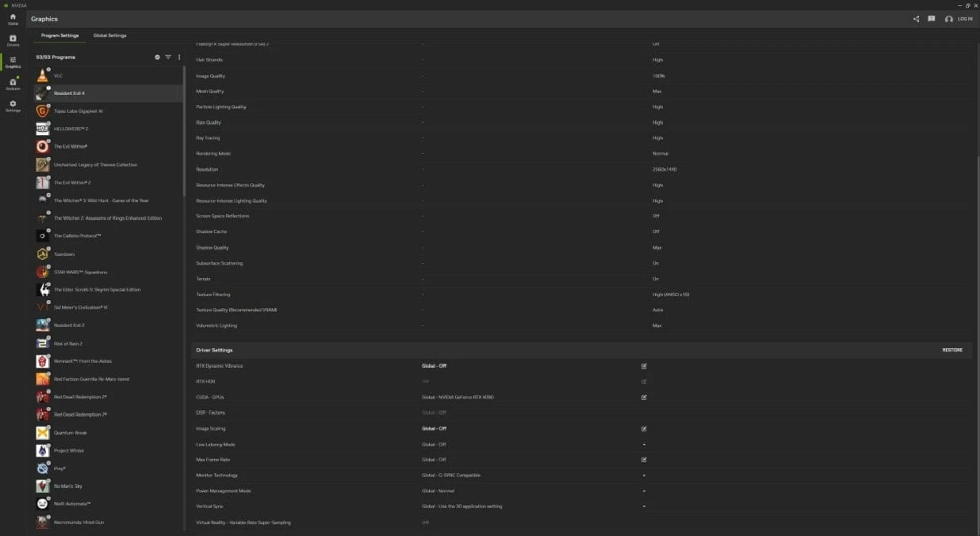Image resolution: width=980 pixels, height=536 pixels.
Task: Select the Uncharted Legacy of Thieves Collection icon
Action: coord(43,165)
